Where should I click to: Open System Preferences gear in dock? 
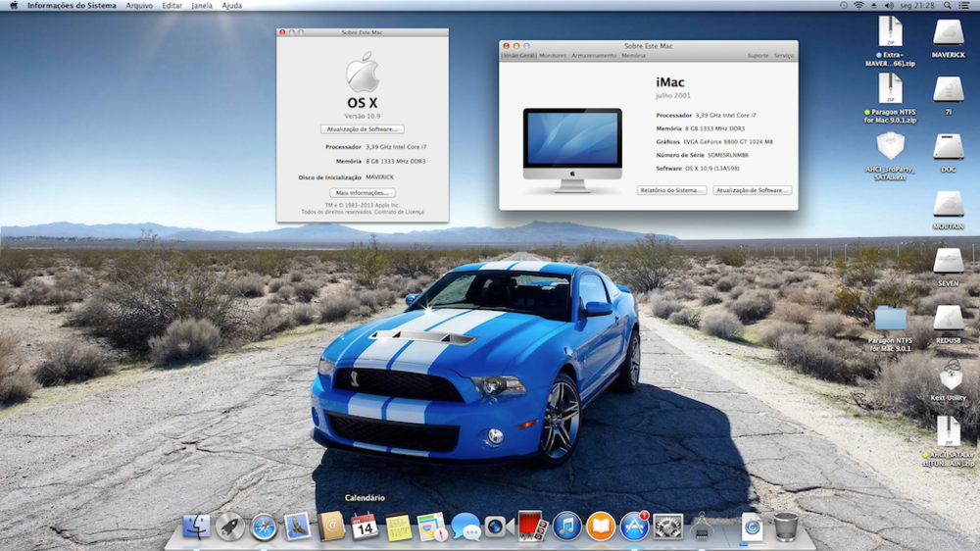coord(667,527)
